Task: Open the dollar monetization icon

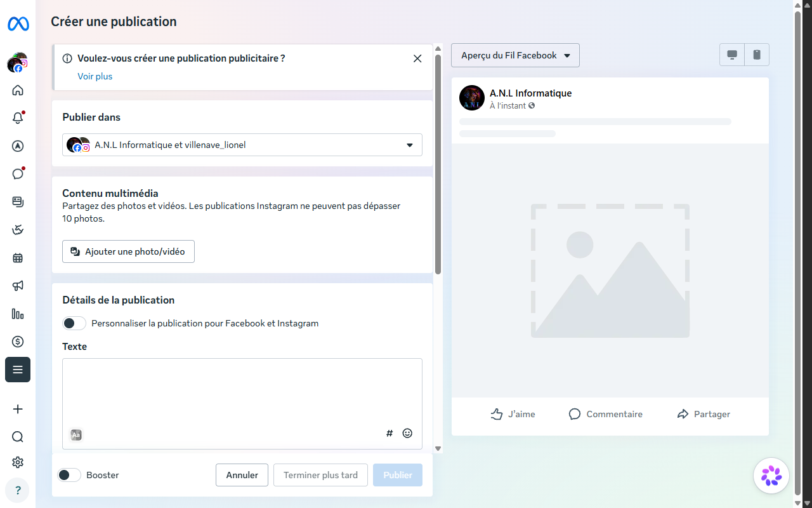Action: tap(18, 342)
